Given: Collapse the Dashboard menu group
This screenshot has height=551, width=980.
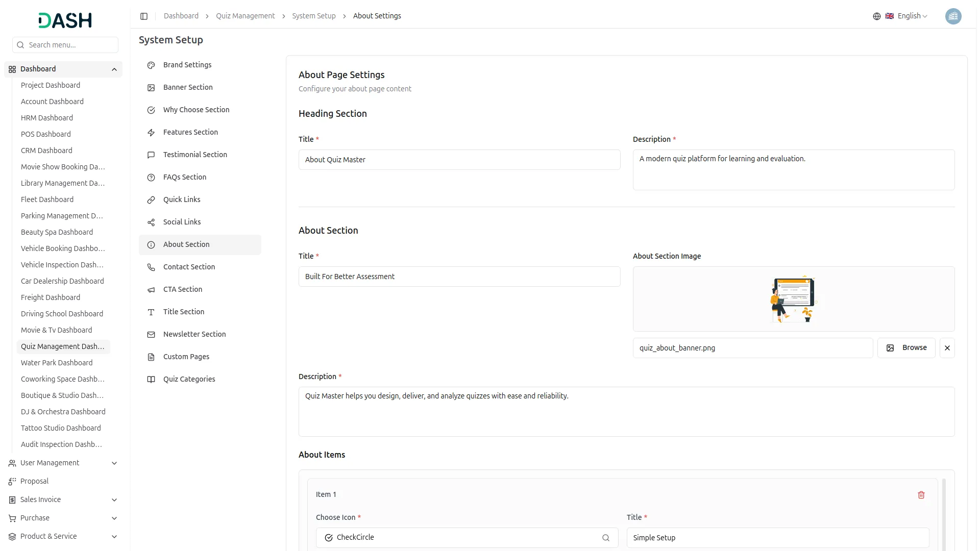Looking at the screenshot, I should pyautogui.click(x=114, y=69).
